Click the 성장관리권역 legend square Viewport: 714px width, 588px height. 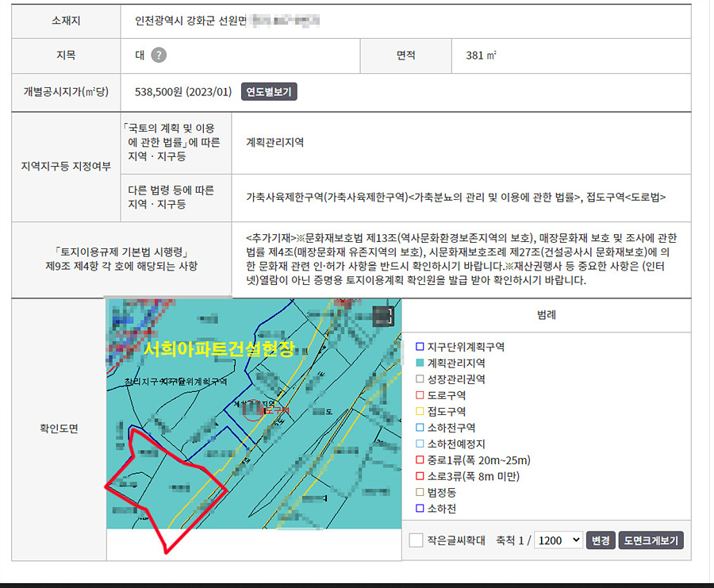pyautogui.click(x=420, y=379)
